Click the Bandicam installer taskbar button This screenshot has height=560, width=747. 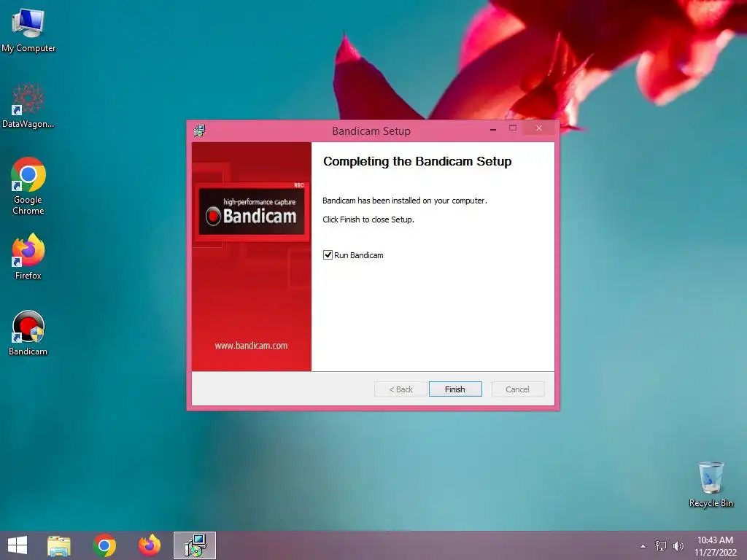pyautogui.click(x=194, y=545)
